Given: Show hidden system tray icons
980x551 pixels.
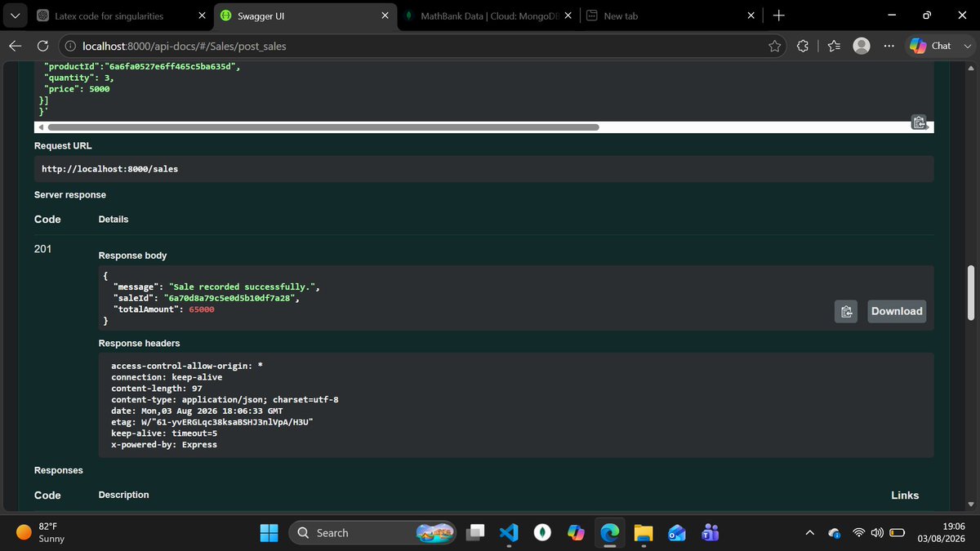Looking at the screenshot, I should click(809, 533).
